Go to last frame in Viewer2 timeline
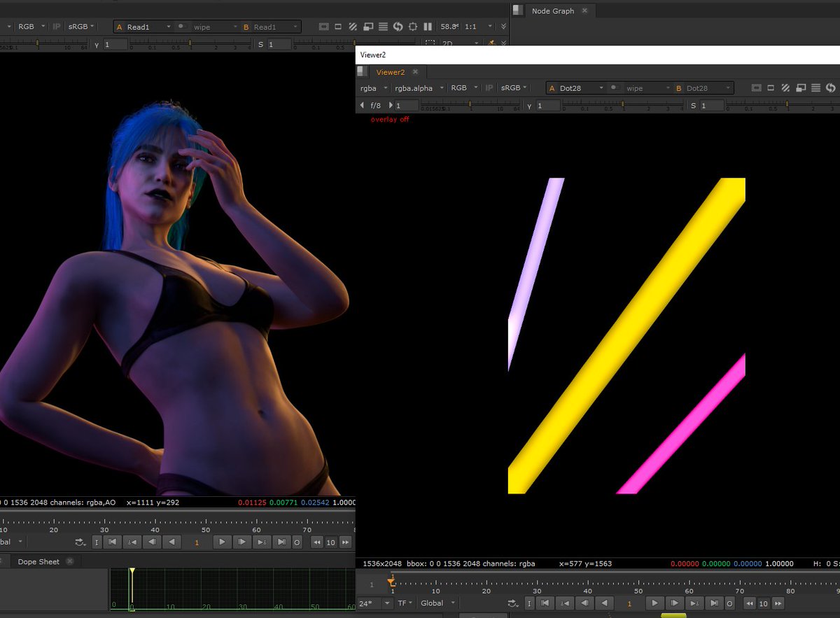Viewport: 840px width, 618px height. (x=713, y=603)
